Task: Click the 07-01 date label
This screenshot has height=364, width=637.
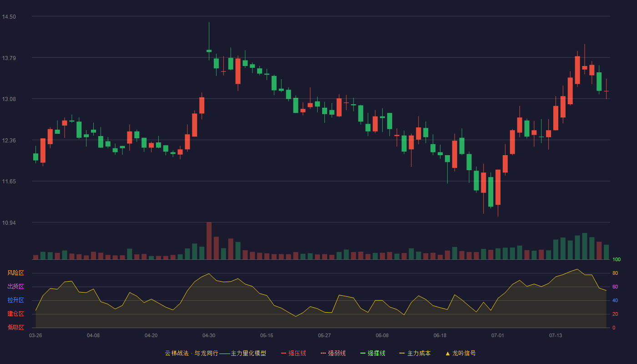Action: 498,335
